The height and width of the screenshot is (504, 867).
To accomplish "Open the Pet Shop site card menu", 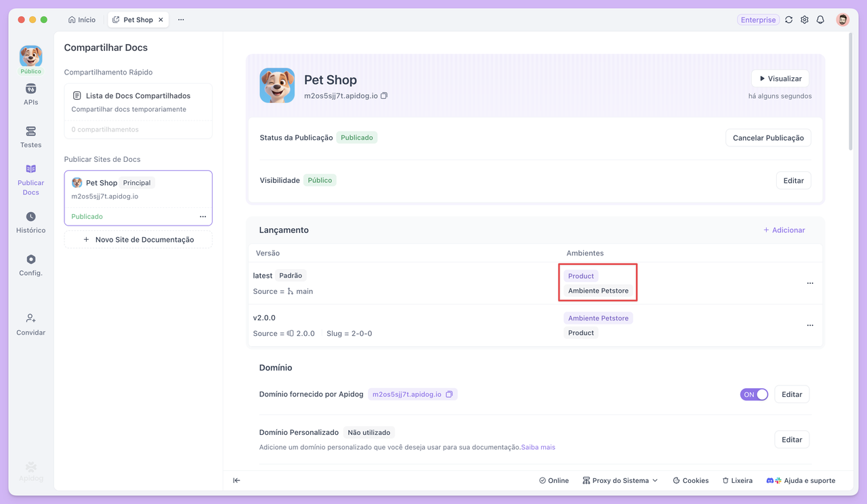I will (x=203, y=217).
